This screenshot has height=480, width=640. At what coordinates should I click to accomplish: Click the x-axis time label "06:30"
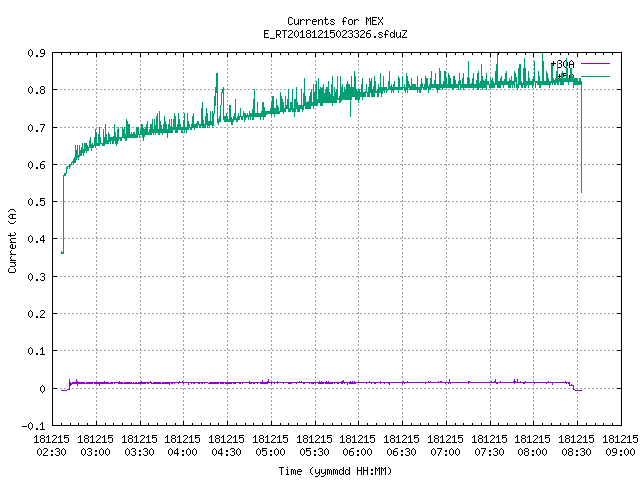(x=402, y=452)
